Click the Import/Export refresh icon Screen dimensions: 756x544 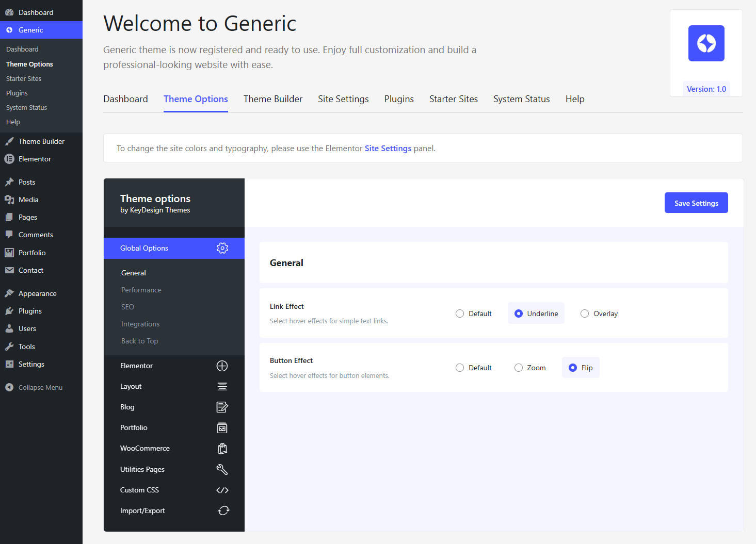click(x=223, y=510)
